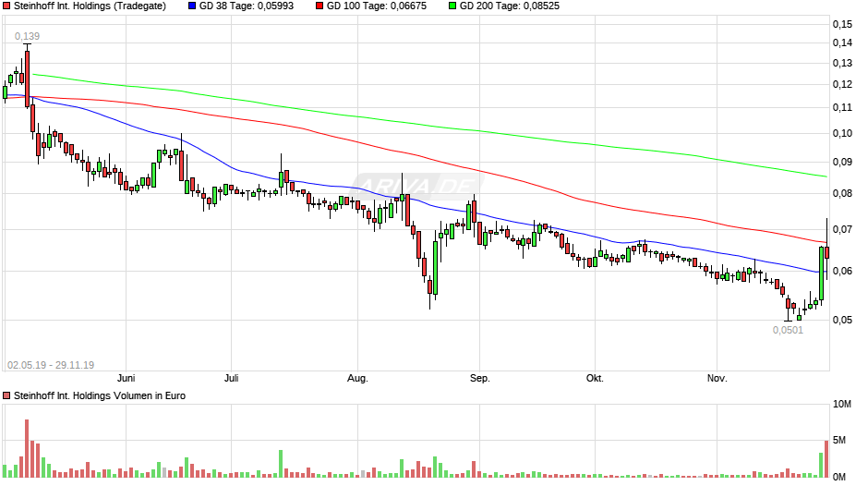Click the 0,08 price axis label
Viewport: 868px width, 486px height.
pyautogui.click(x=842, y=193)
